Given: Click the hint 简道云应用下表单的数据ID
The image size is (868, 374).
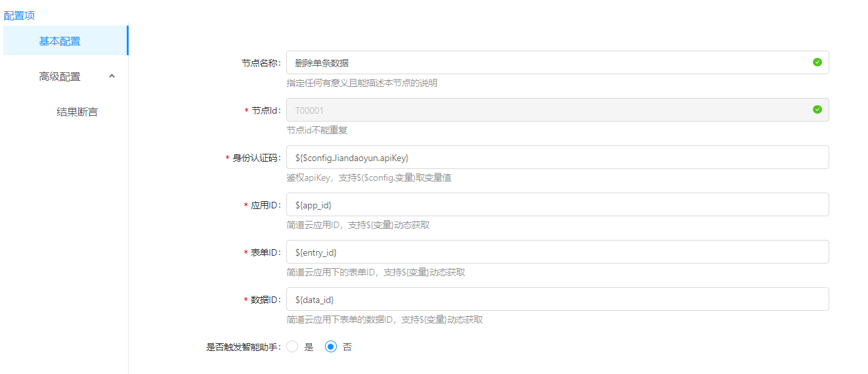Looking at the screenshot, I should tap(385, 319).
